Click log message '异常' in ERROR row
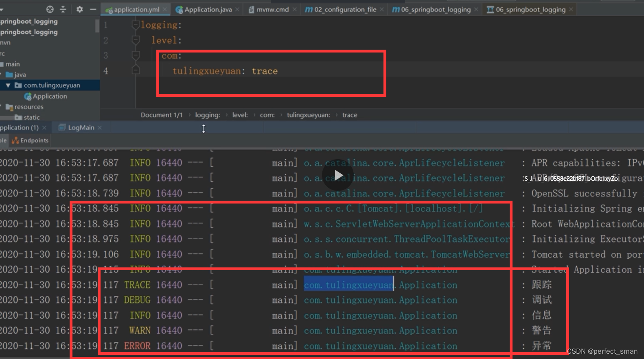The width and height of the screenshot is (644, 359). point(541,346)
